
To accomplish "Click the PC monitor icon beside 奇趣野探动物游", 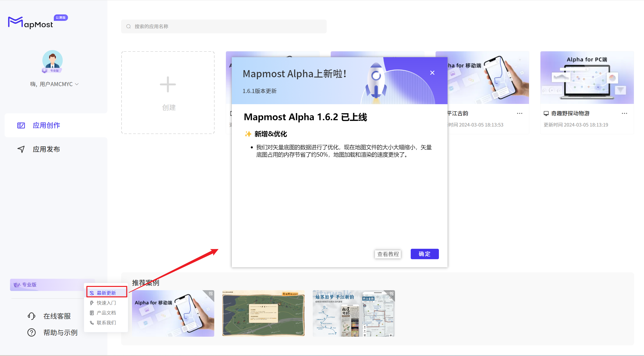I will (546, 113).
